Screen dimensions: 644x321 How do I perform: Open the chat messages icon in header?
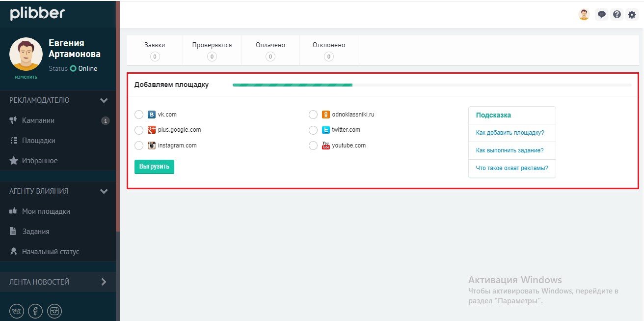(x=601, y=15)
